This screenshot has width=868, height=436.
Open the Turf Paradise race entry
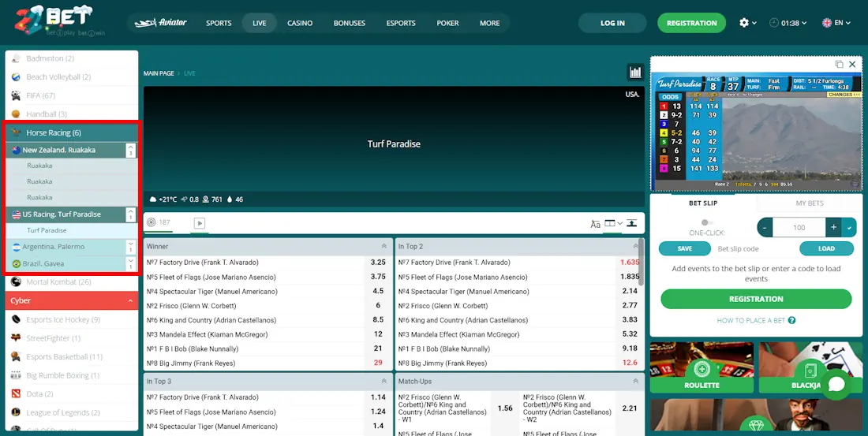point(72,230)
